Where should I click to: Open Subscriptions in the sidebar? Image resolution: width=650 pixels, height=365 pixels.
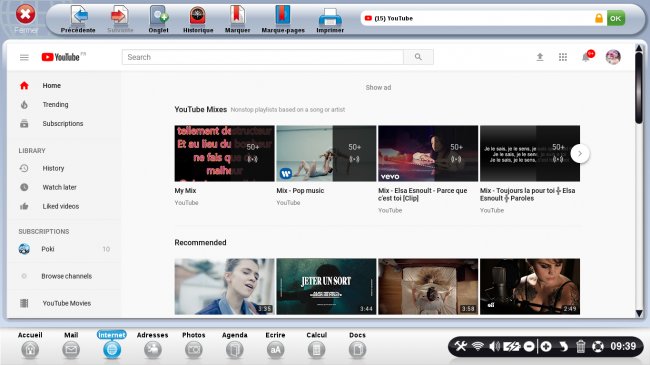pos(64,124)
